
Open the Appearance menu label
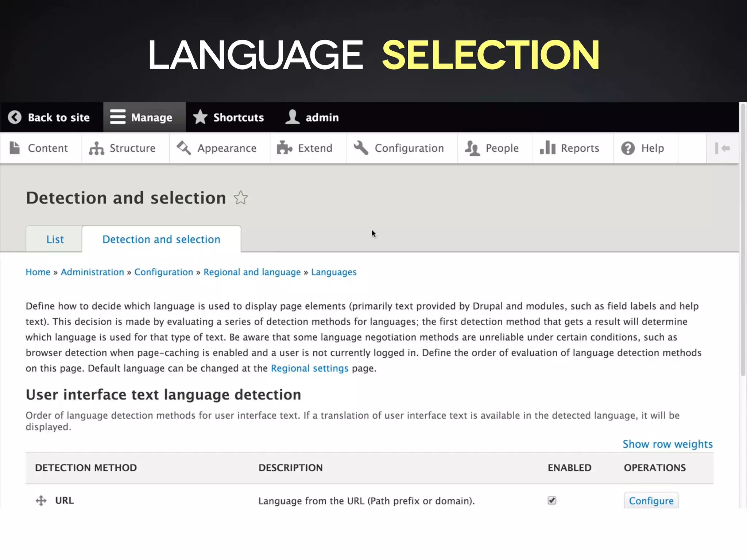pyautogui.click(x=227, y=148)
